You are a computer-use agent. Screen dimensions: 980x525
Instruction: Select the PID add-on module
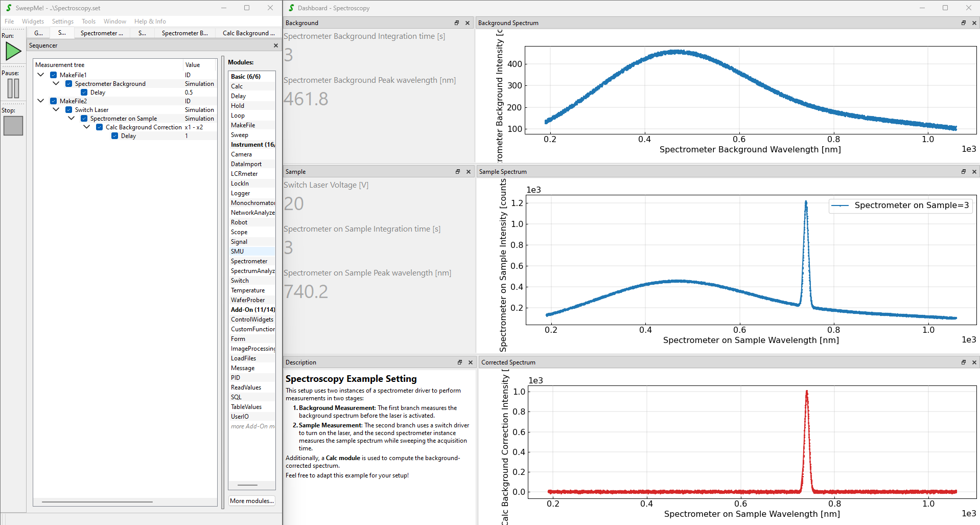pyautogui.click(x=252, y=378)
